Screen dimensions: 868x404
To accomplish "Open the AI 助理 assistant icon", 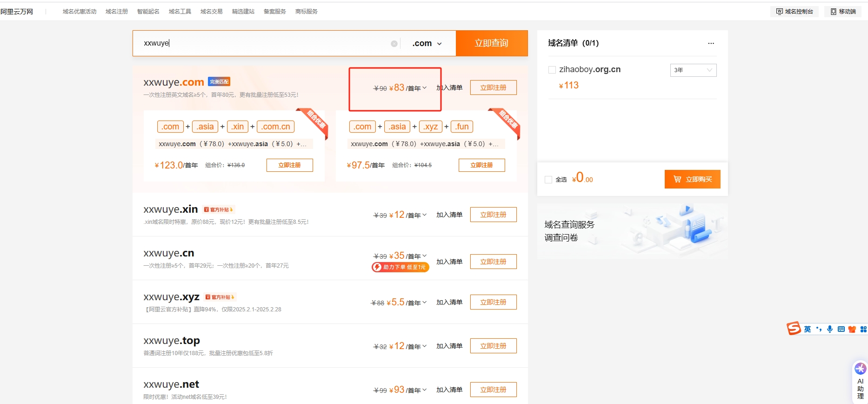I will pos(860,369).
